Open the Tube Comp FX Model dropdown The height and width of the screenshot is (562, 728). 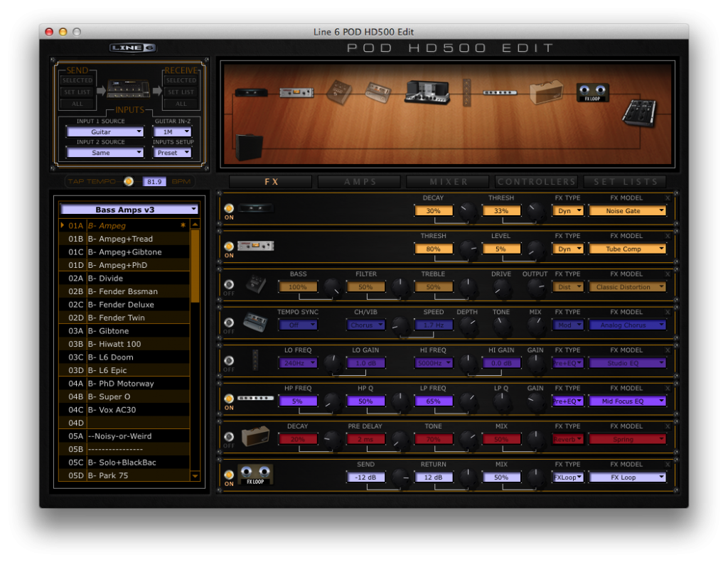tap(627, 249)
